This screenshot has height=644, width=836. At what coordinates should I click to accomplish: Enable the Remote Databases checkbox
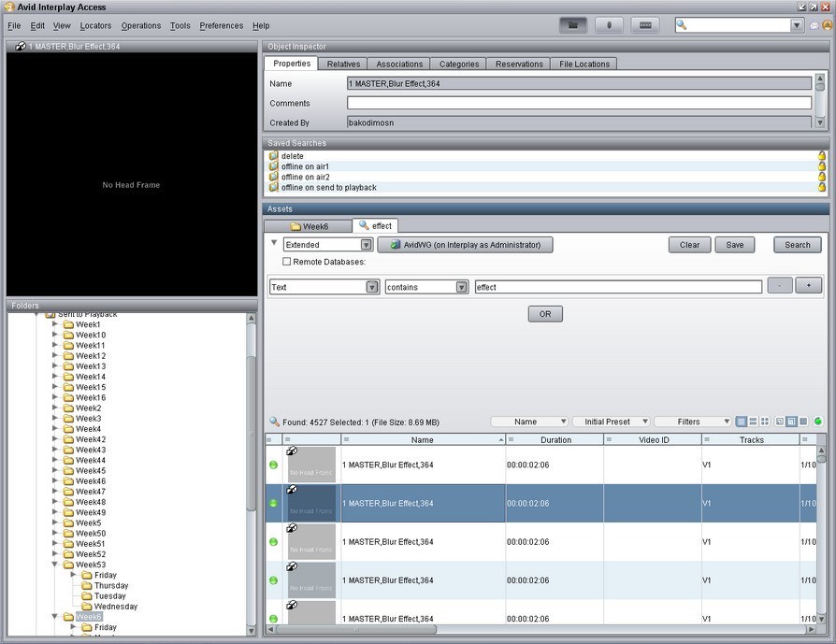tap(287, 262)
